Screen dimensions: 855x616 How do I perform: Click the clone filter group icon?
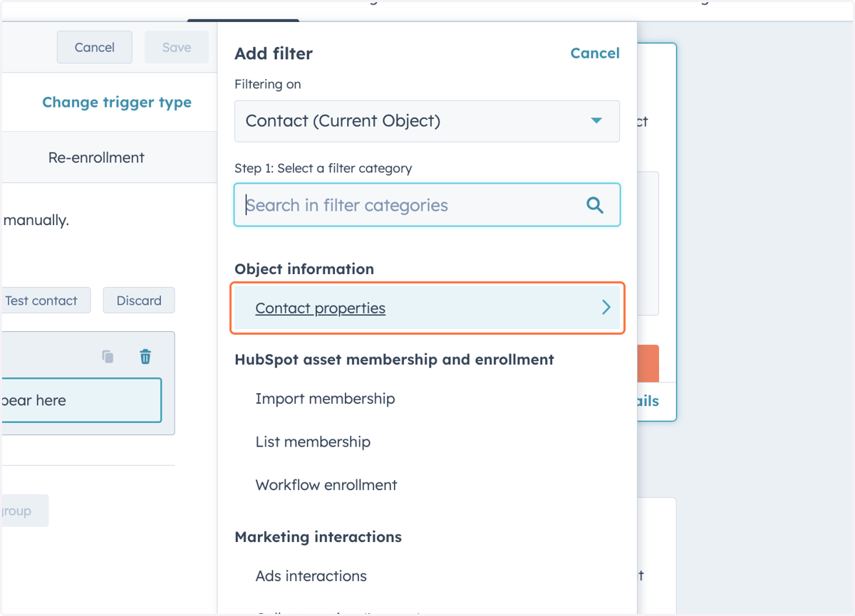(108, 357)
